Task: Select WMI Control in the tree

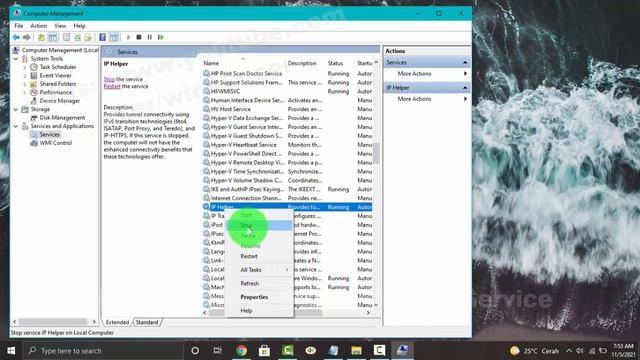Action: [56, 143]
